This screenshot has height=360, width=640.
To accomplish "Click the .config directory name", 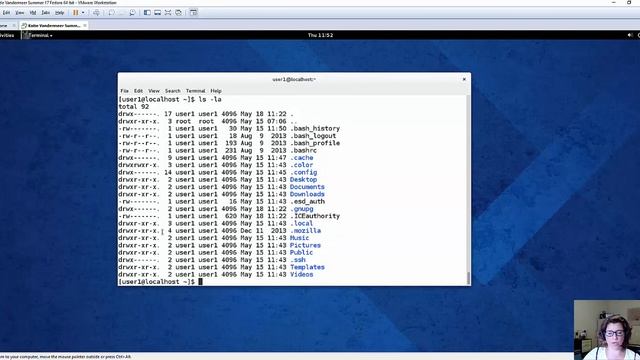I will (x=304, y=172).
